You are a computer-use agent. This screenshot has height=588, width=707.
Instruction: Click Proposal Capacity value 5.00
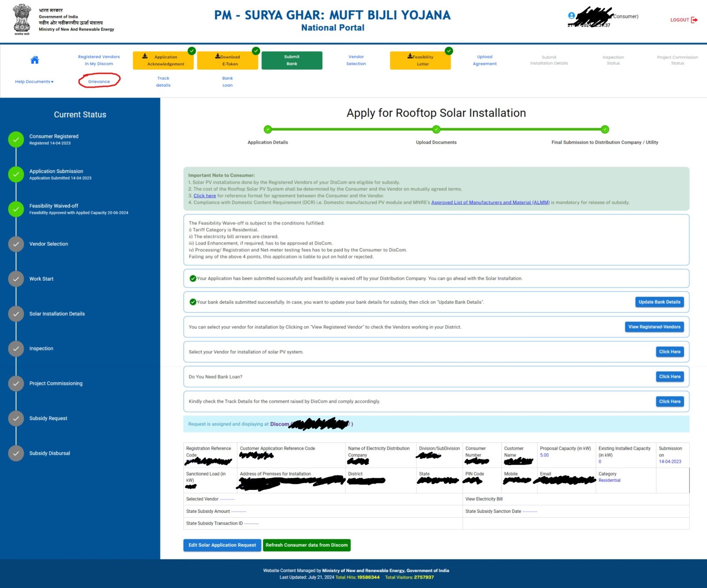pyautogui.click(x=544, y=455)
